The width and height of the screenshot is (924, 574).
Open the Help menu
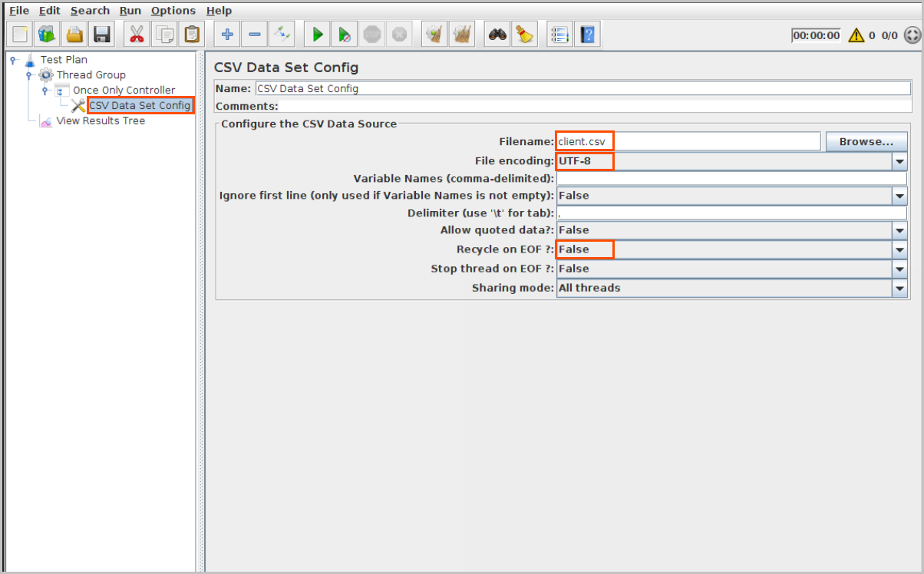click(219, 11)
